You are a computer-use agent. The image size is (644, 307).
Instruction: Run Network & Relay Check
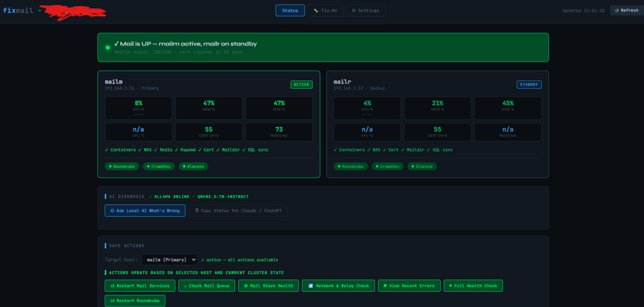coord(339,286)
